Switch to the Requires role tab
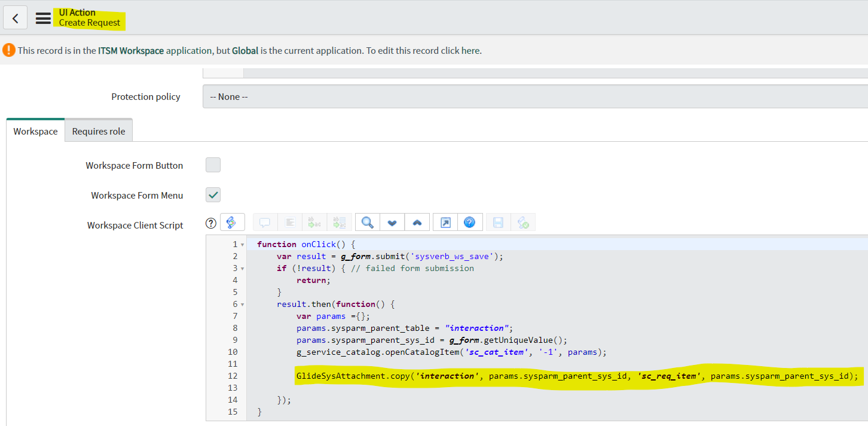 click(98, 130)
